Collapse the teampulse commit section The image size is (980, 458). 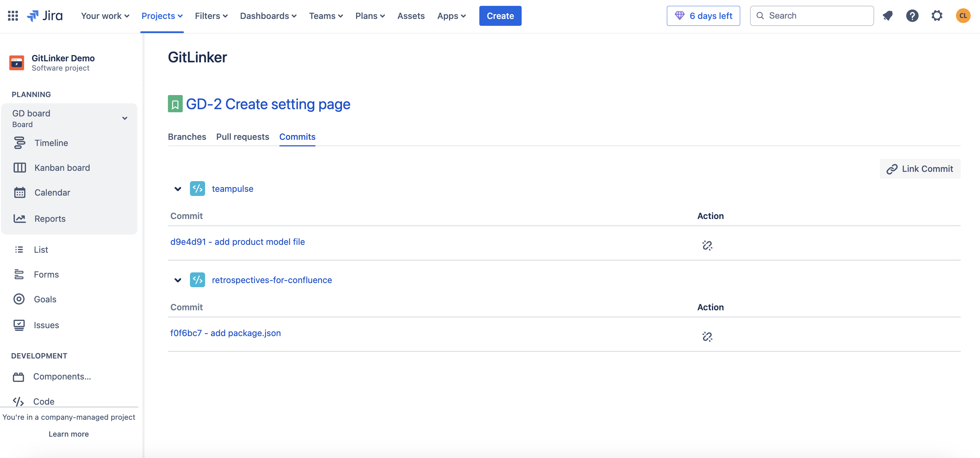coord(177,188)
